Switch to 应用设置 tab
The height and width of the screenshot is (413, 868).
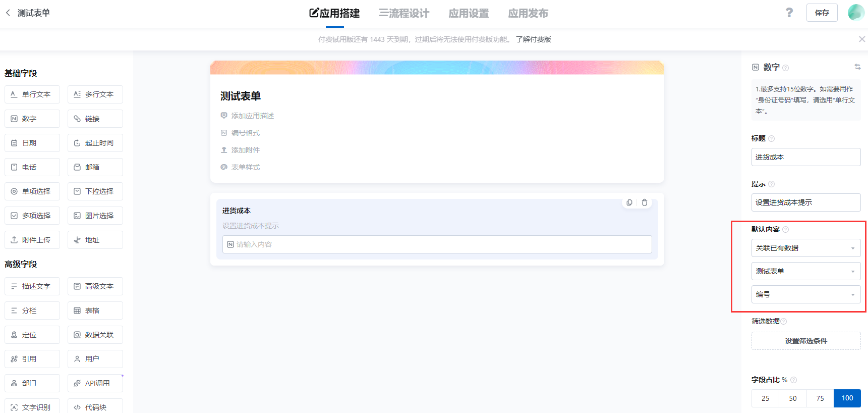point(469,13)
